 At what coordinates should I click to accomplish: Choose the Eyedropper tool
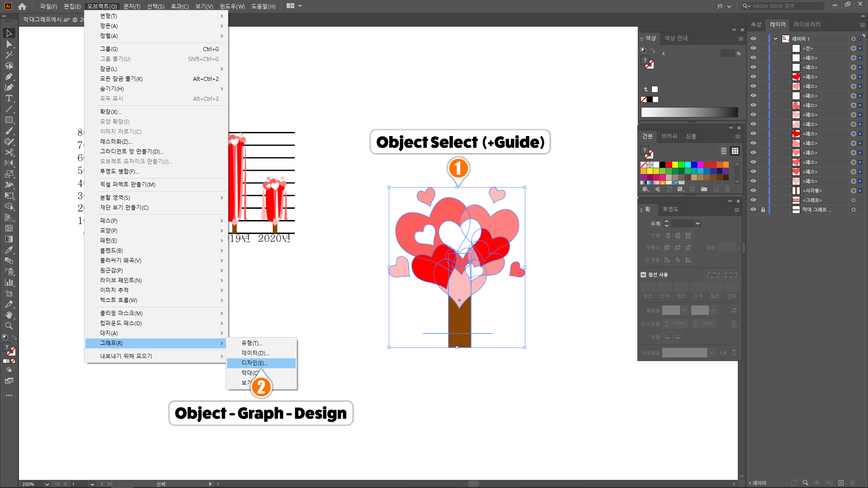(9, 250)
